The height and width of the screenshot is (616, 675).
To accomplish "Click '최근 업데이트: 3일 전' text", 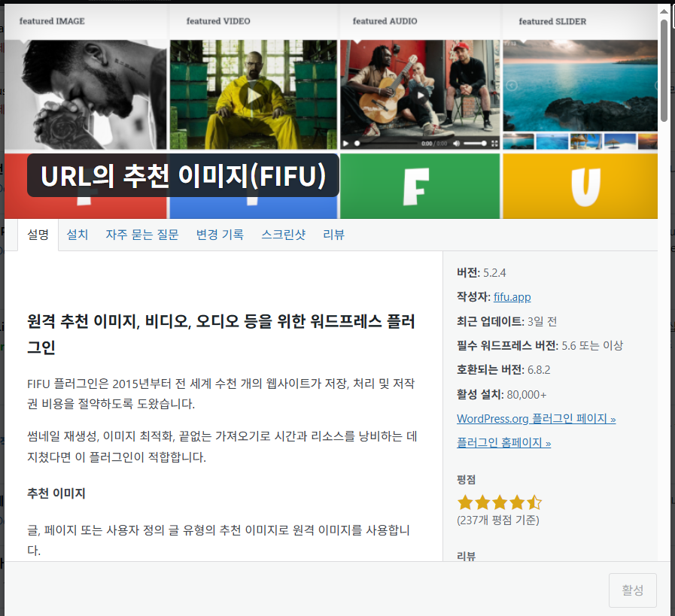I will pyautogui.click(x=506, y=321).
